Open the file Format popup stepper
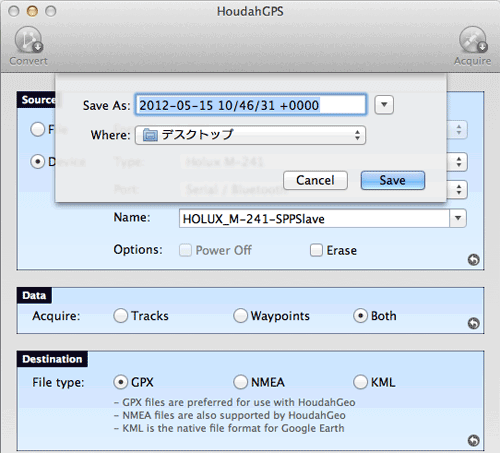The height and width of the screenshot is (453, 500). point(459,129)
